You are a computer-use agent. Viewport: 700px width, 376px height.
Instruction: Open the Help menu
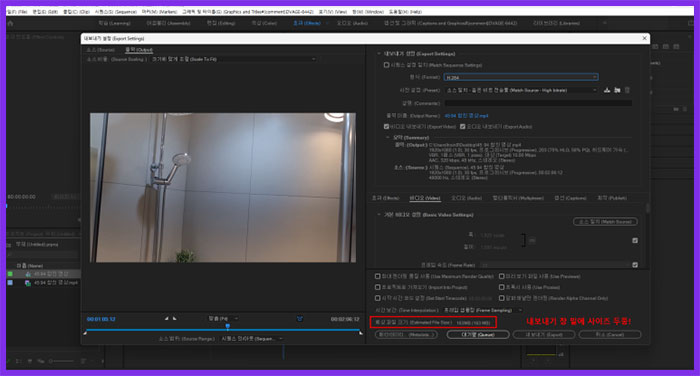coord(405,12)
